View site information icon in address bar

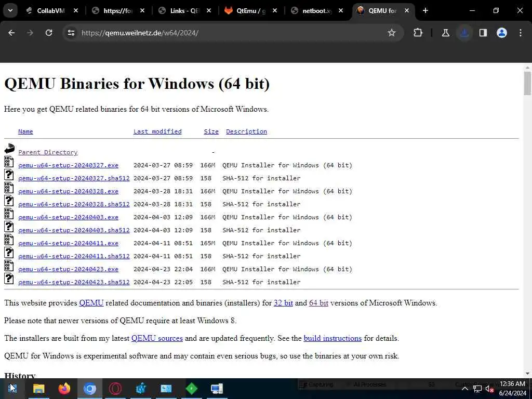[71, 33]
